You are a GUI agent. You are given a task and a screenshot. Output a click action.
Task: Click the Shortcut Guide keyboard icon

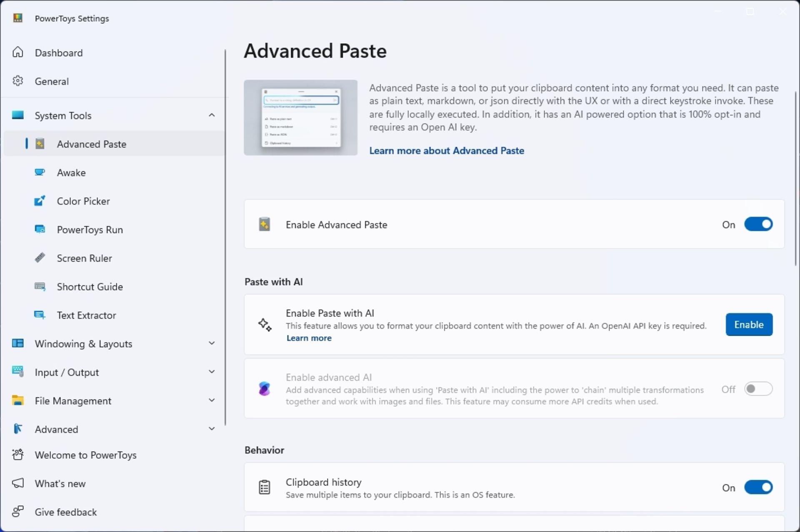(40, 286)
